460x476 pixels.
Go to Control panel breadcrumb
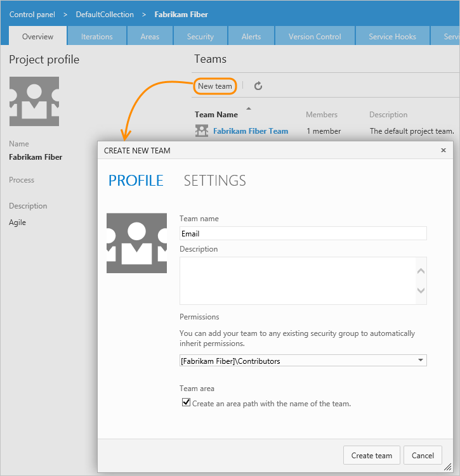(x=32, y=15)
